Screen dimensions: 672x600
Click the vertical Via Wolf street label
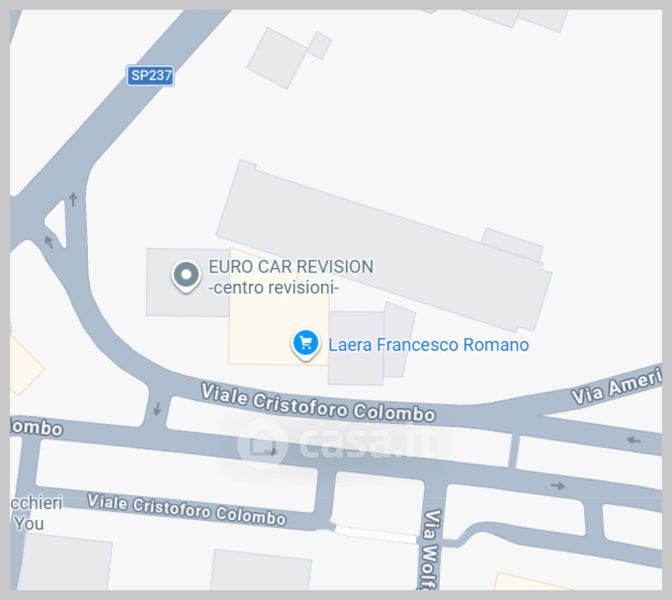tap(432, 549)
